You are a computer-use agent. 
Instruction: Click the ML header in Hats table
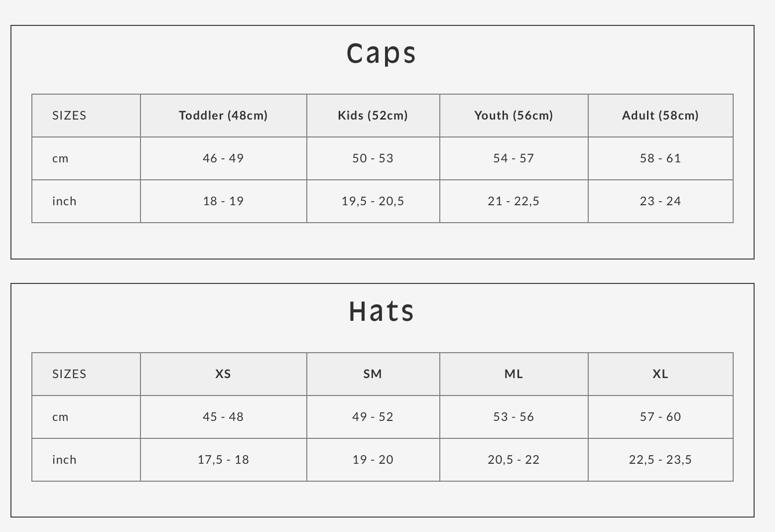[x=514, y=374]
